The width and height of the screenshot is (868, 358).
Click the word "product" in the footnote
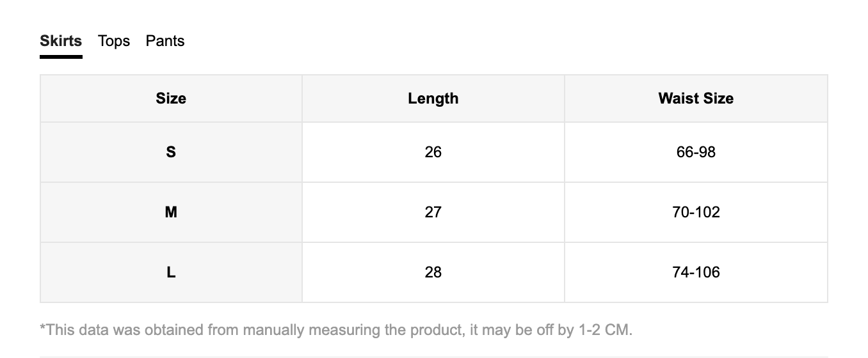click(x=422, y=330)
